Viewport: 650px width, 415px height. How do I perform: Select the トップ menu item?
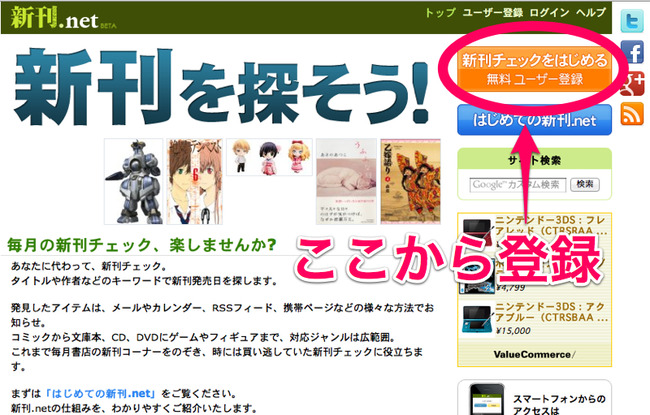point(440,13)
